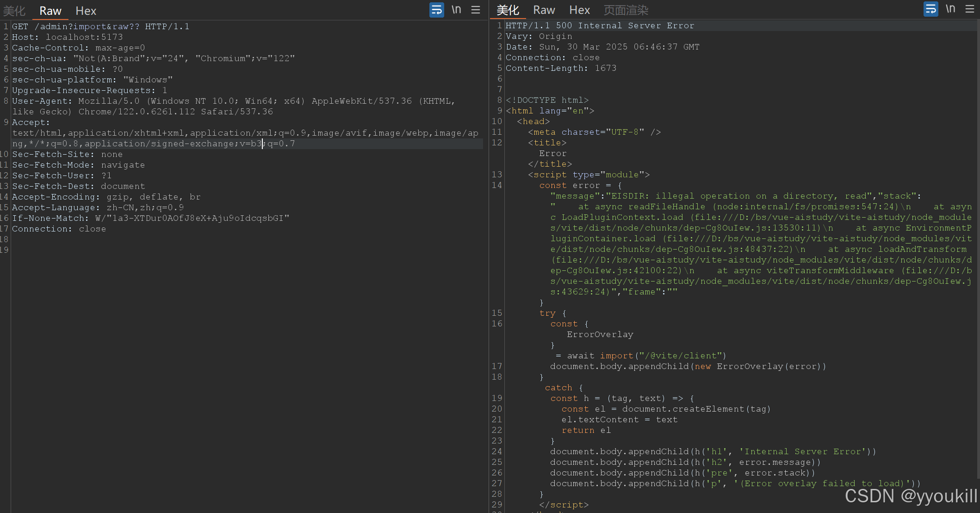
Task: Open the 页面渲染 render tab
Action: (626, 10)
